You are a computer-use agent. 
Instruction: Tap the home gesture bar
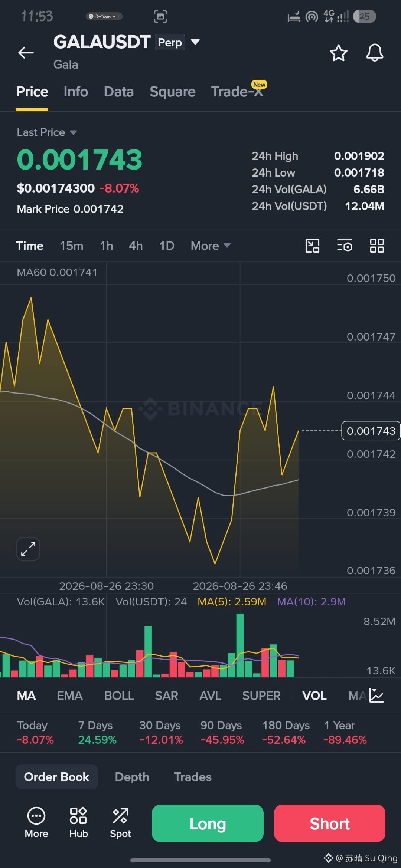[x=200, y=860]
